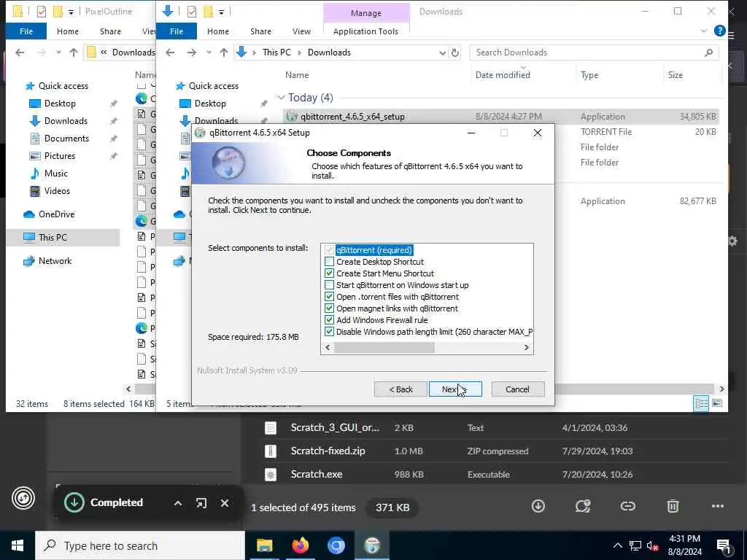Click download icon in bottom action bar

(x=538, y=506)
